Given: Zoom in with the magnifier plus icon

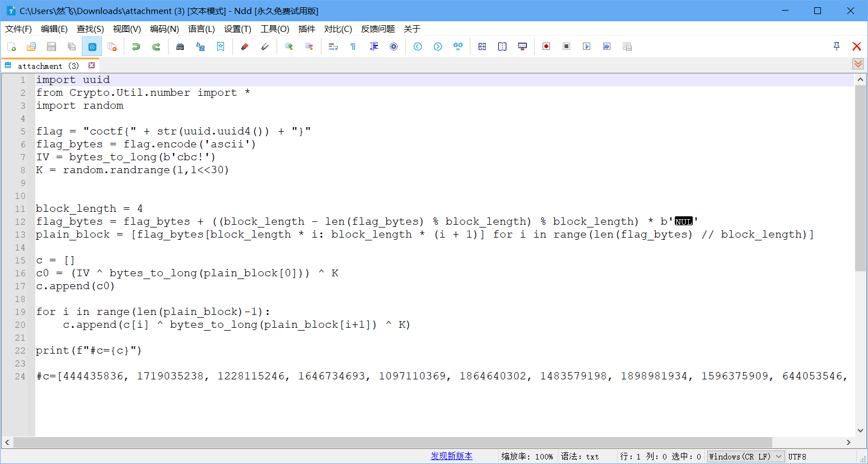Looking at the screenshot, I should coord(289,47).
